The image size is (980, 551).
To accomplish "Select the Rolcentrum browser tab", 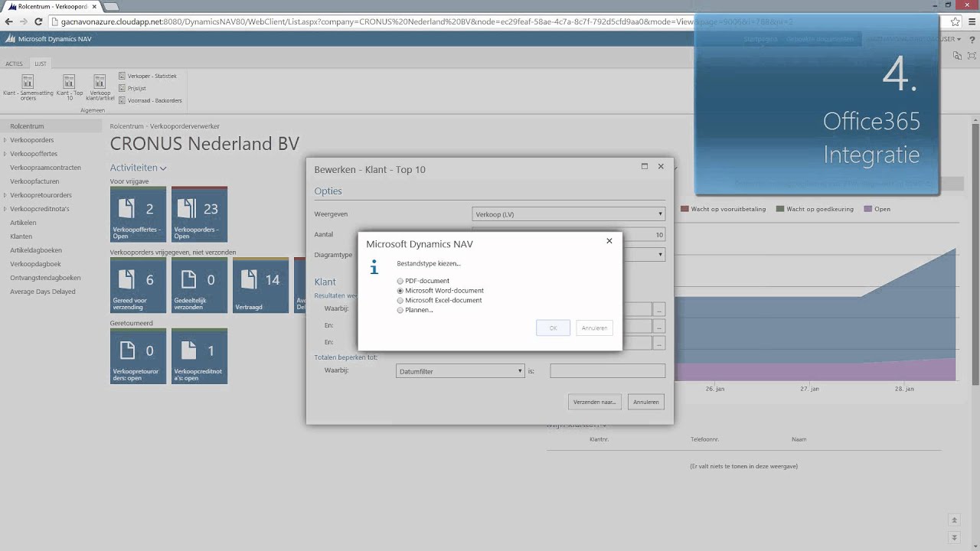I will click(52, 6).
